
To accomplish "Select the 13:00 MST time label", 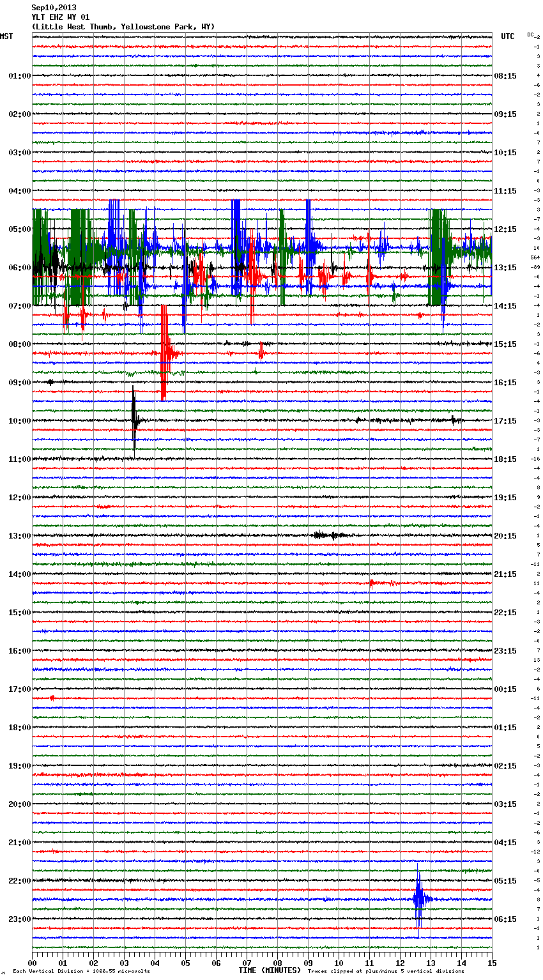I will (x=20, y=536).
